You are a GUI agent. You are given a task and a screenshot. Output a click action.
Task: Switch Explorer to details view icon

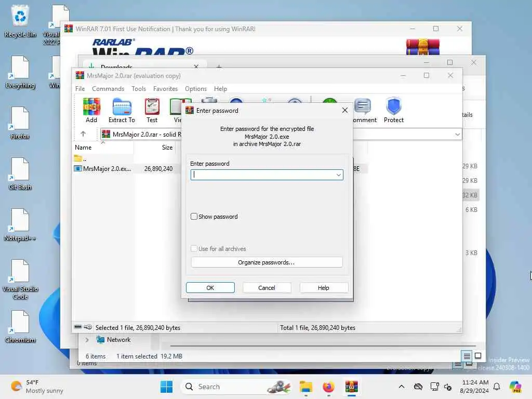tap(467, 356)
